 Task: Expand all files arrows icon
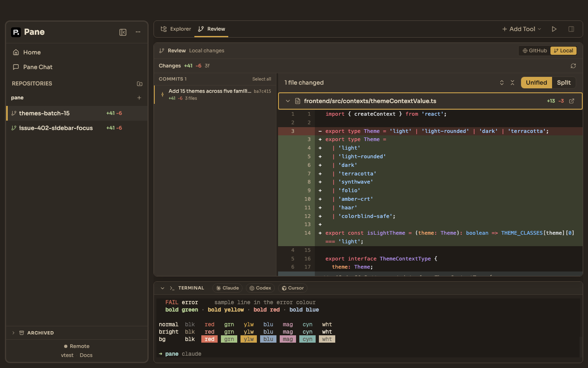pyautogui.click(x=502, y=83)
